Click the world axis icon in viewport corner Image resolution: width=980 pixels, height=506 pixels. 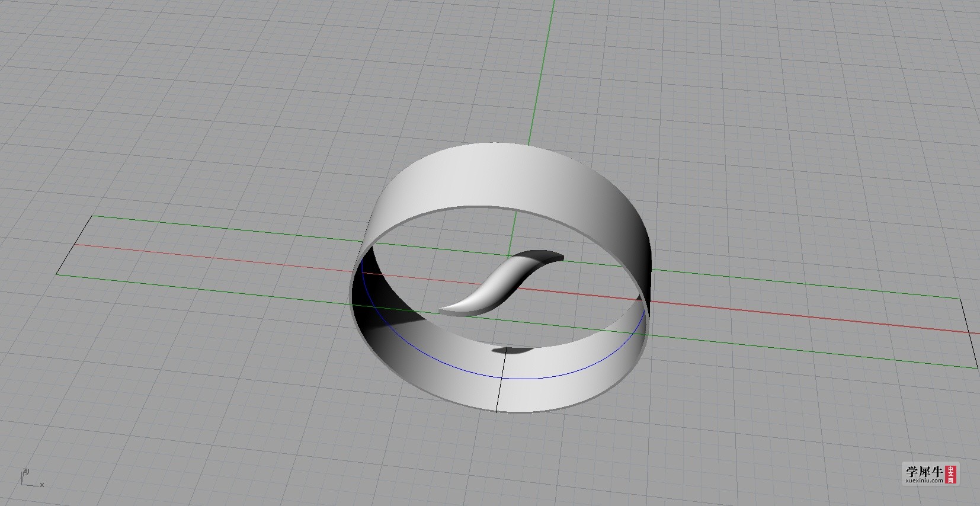tap(31, 478)
